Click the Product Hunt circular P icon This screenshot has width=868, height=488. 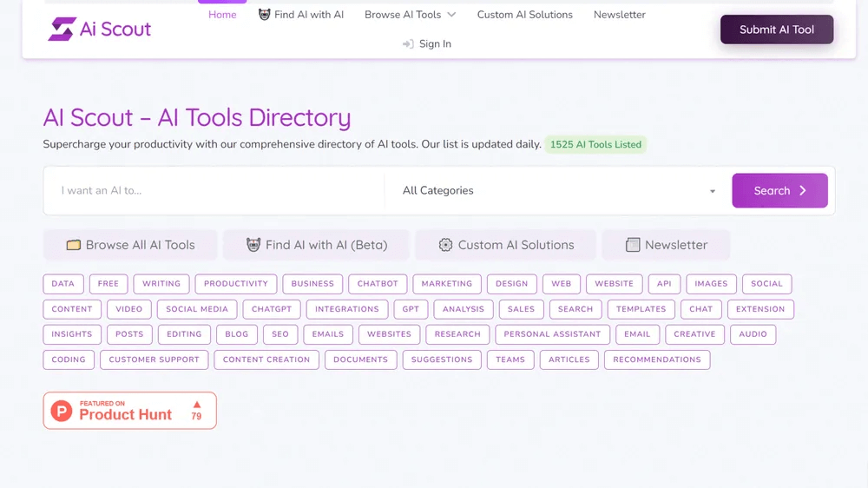point(62,411)
